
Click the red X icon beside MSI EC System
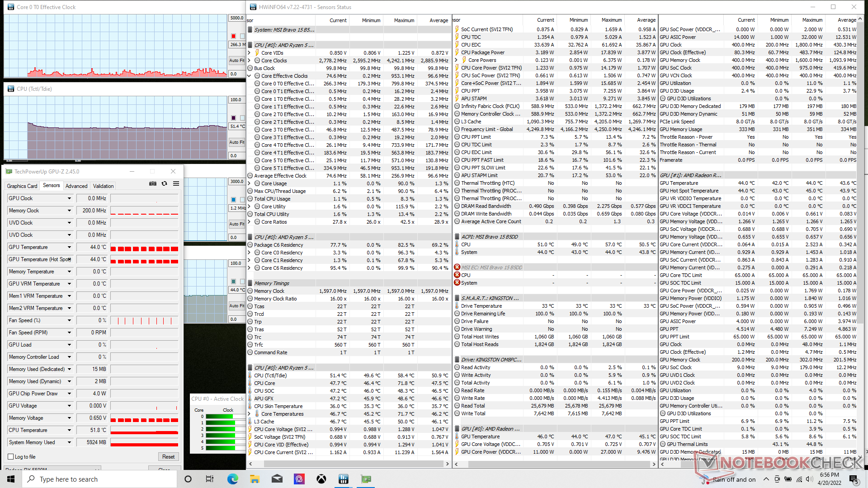(x=457, y=282)
